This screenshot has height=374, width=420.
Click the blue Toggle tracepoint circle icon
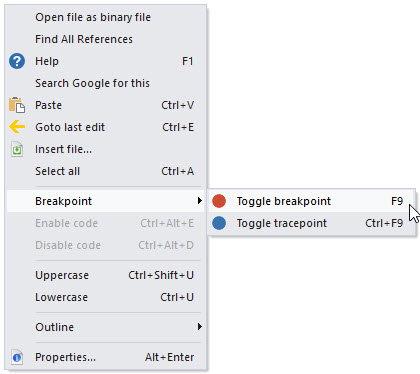(219, 223)
